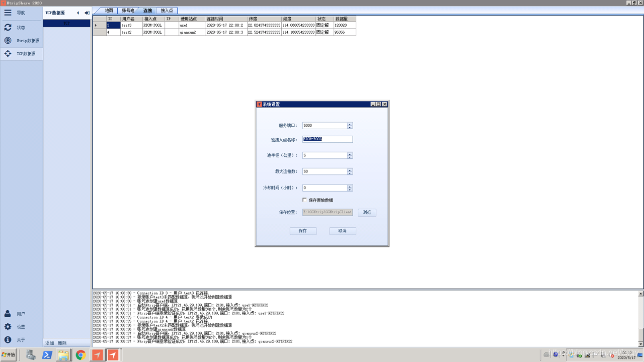Switch to the 账号池 tab
The width and height of the screenshot is (644, 362).
coord(128,11)
